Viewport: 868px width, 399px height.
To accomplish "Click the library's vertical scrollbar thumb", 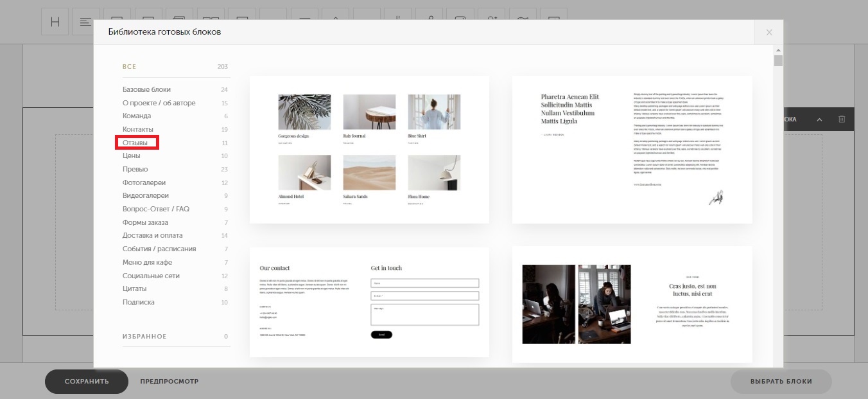I will pos(778,61).
